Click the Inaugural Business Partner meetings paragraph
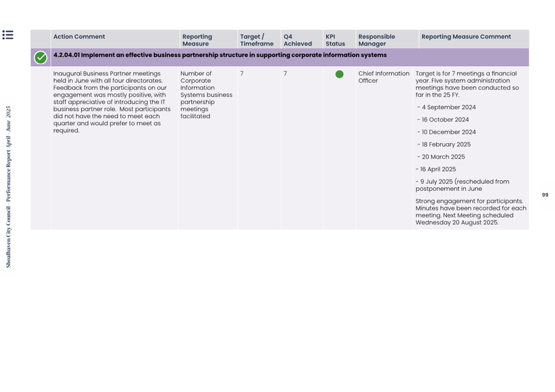This screenshot has height=392, width=555. coord(112,102)
